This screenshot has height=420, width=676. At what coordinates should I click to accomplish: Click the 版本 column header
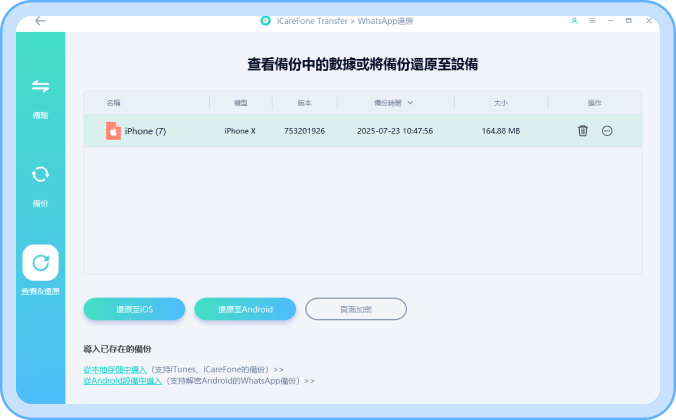304,103
